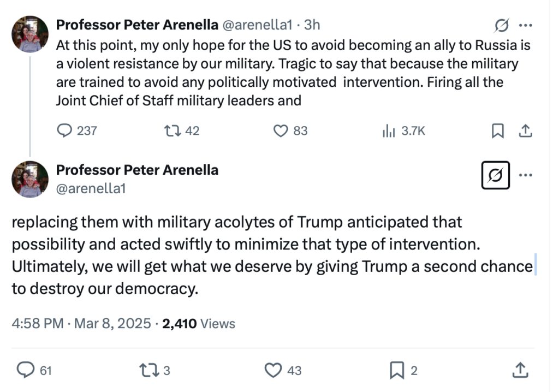
Task: Open more options menu on main tweet
Action: click(525, 175)
